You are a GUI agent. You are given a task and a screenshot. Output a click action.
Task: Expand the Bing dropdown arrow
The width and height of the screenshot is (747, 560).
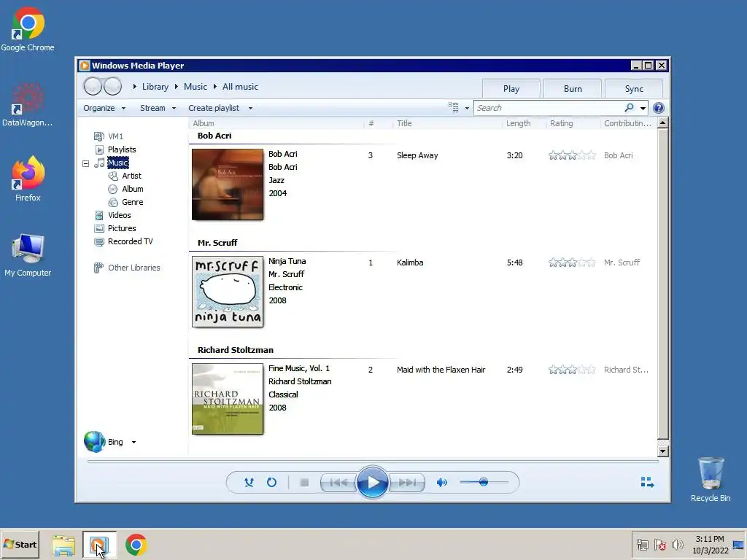point(134,443)
